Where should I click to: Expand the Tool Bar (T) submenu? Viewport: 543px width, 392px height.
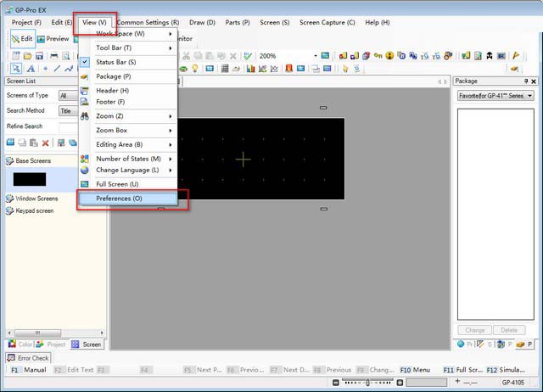128,48
